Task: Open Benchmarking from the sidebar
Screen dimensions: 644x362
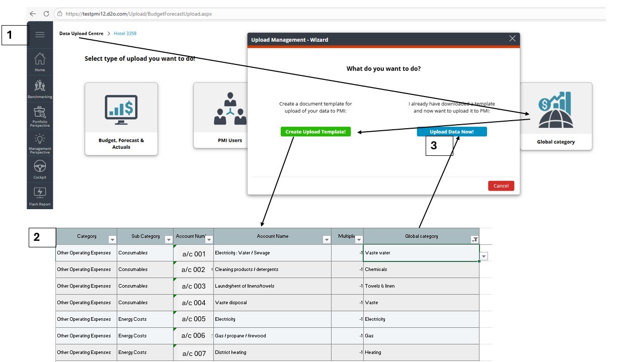Action: pyautogui.click(x=40, y=88)
